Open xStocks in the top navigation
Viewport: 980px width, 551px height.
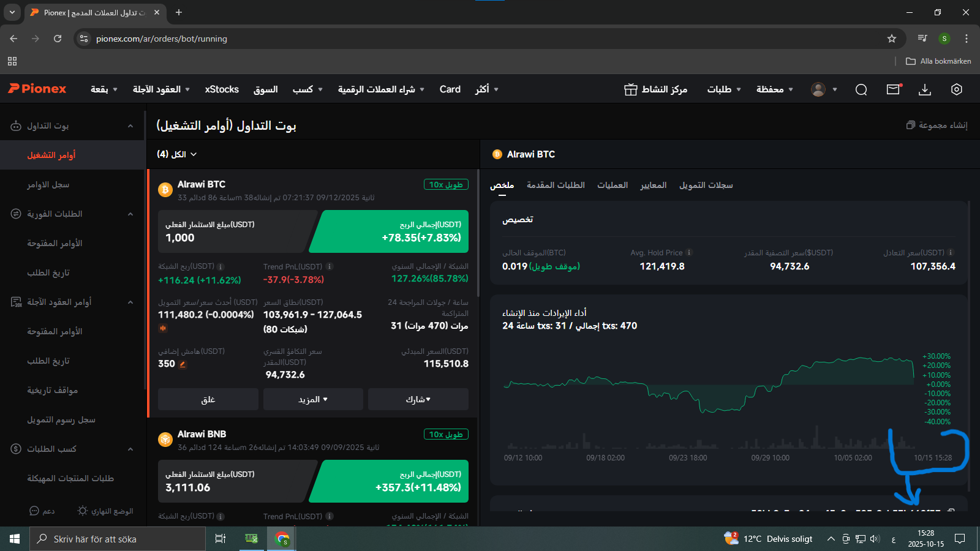click(x=222, y=89)
